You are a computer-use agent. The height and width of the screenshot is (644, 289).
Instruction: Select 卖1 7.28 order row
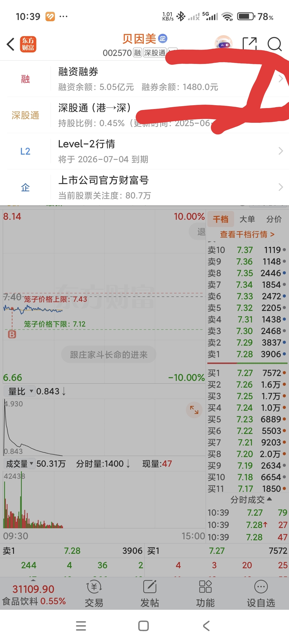click(x=247, y=354)
